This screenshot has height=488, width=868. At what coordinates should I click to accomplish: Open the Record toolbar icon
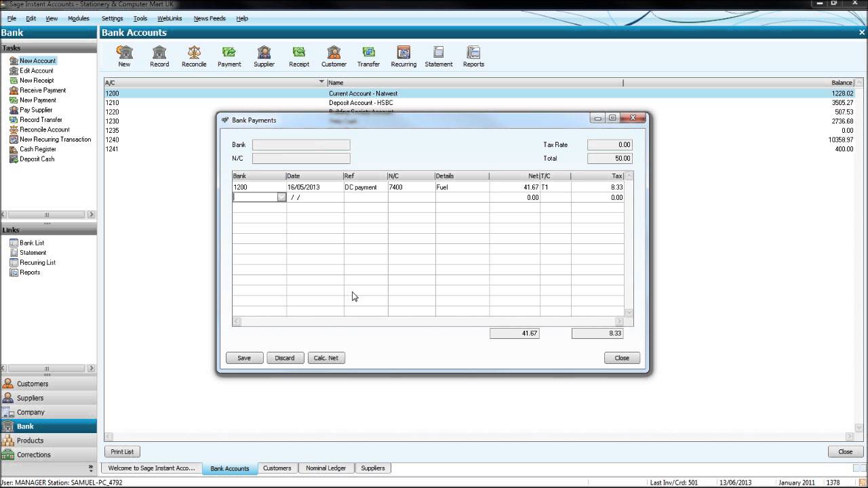[159, 56]
